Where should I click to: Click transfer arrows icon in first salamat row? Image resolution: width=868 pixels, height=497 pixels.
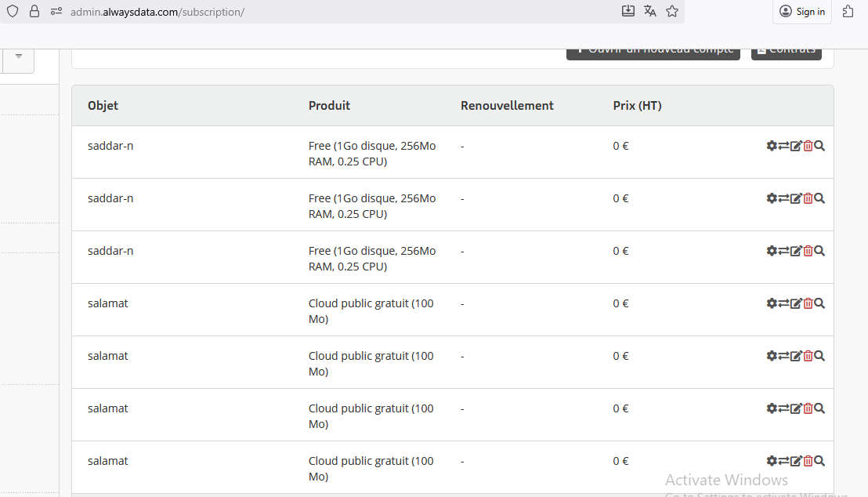(x=783, y=303)
